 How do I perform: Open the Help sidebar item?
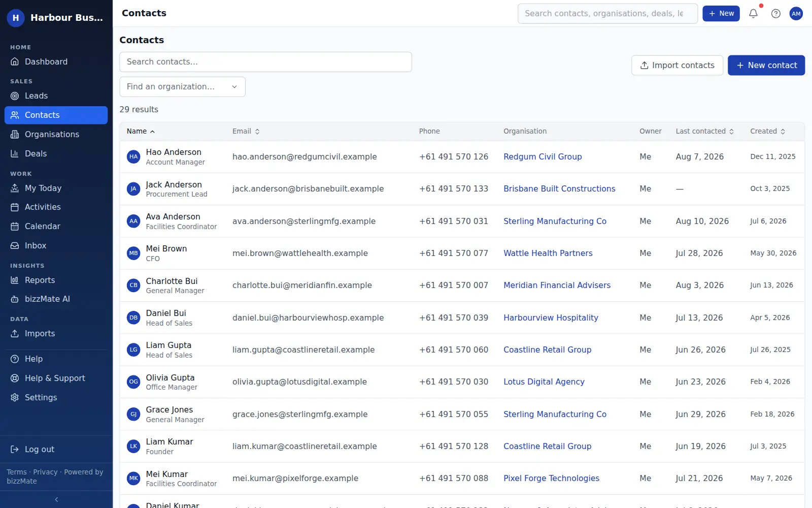click(56, 359)
